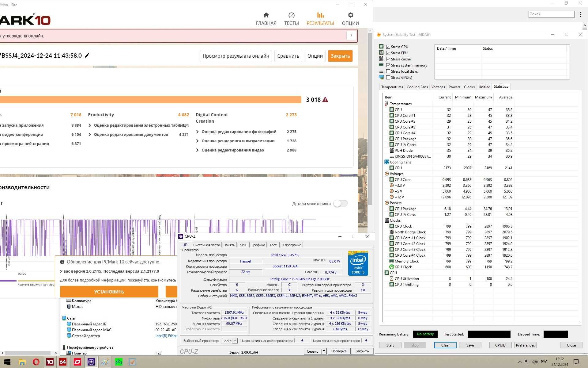588x368 pixels.
Task: Click the Start button in AIDA64
Action: click(390, 345)
